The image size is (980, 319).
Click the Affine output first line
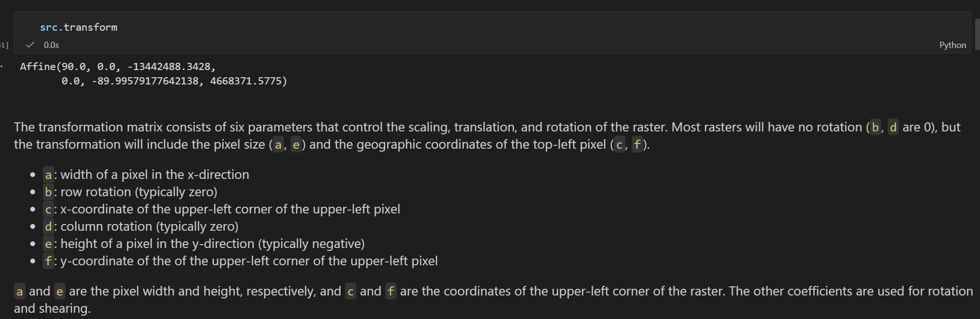click(x=118, y=67)
